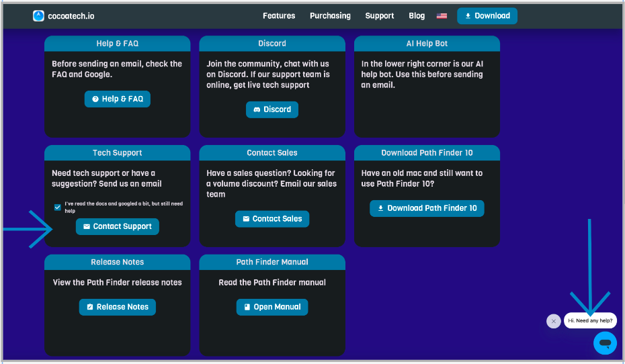Click the Download Path Finder 10 button
Image resolution: width=625 pixels, height=364 pixels.
(x=427, y=208)
